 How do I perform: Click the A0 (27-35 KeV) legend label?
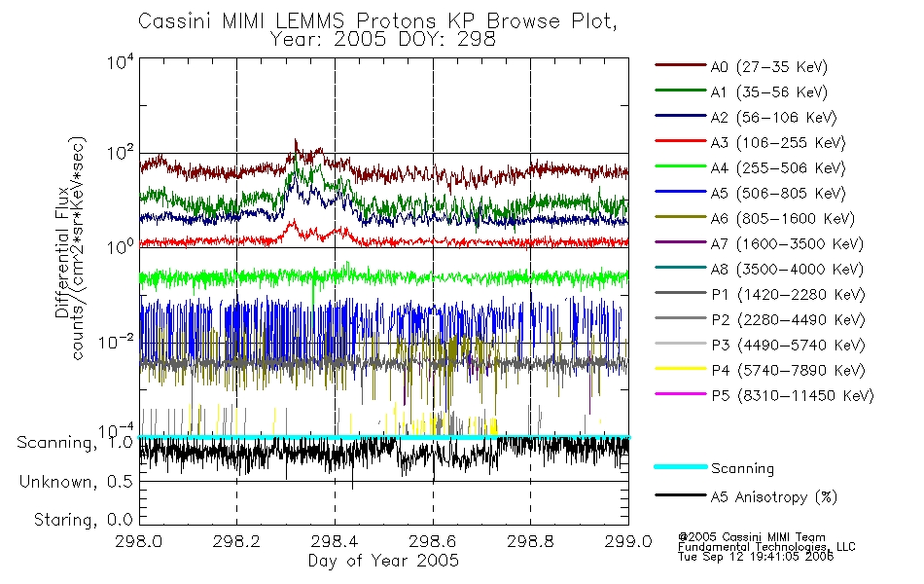(x=768, y=66)
